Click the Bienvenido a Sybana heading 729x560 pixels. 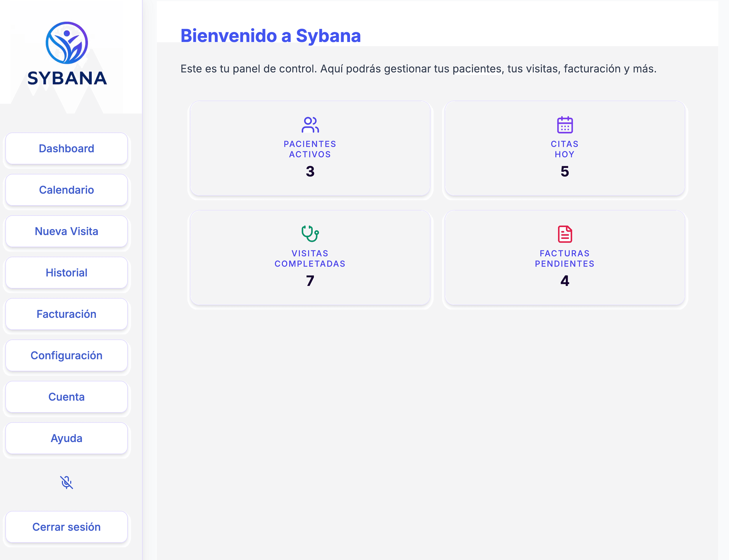point(270,36)
